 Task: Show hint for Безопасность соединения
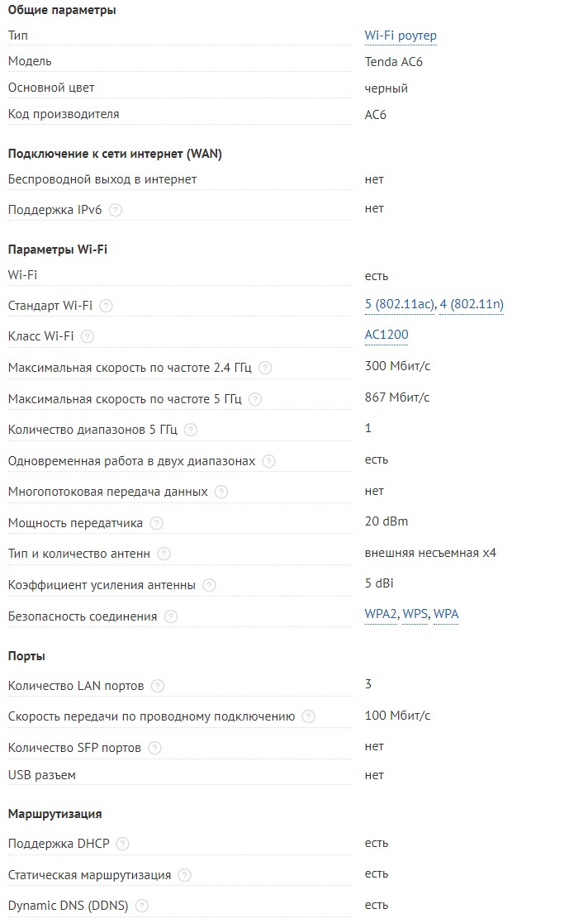[171, 617]
